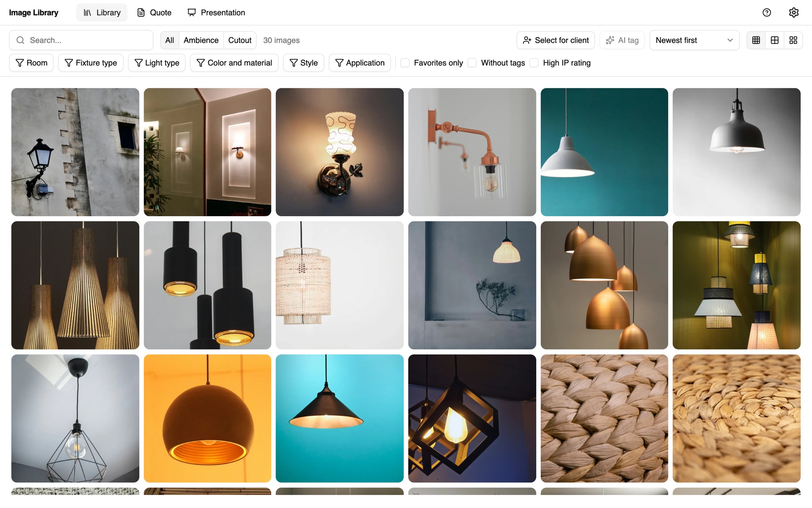The width and height of the screenshot is (812, 508).
Task: Open settings via the gear icon
Action: (x=794, y=13)
